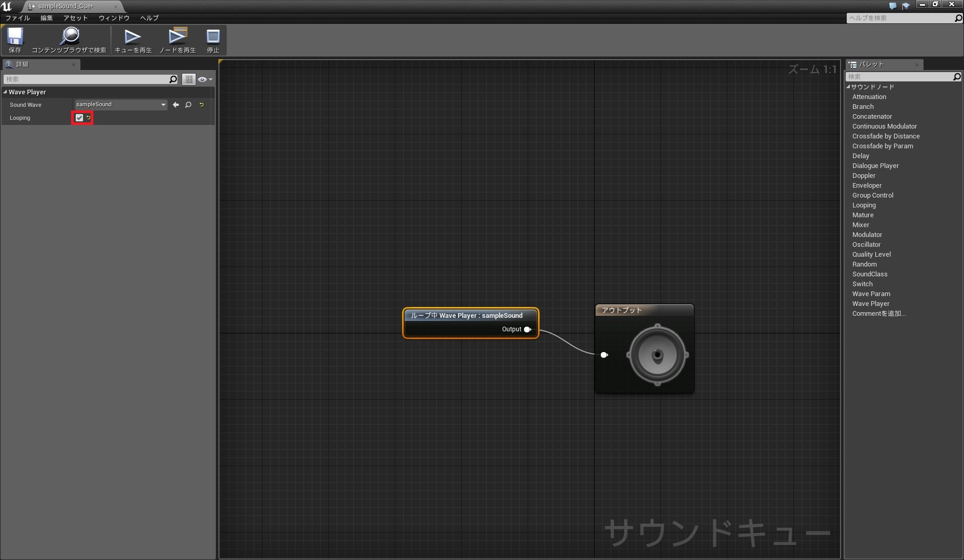Reset Sound Wave to default arrow
964x560 pixels.
tap(201, 105)
